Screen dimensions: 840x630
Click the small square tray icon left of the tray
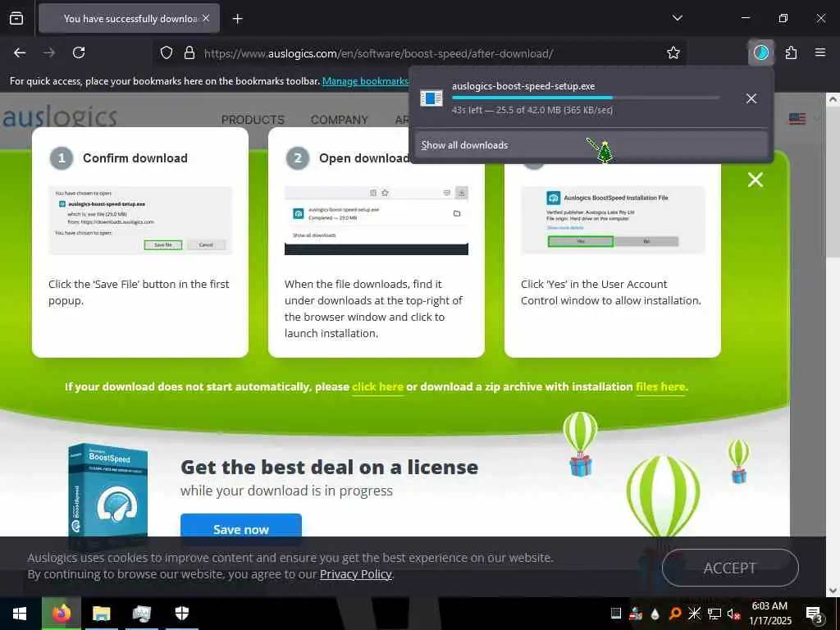pos(616,614)
